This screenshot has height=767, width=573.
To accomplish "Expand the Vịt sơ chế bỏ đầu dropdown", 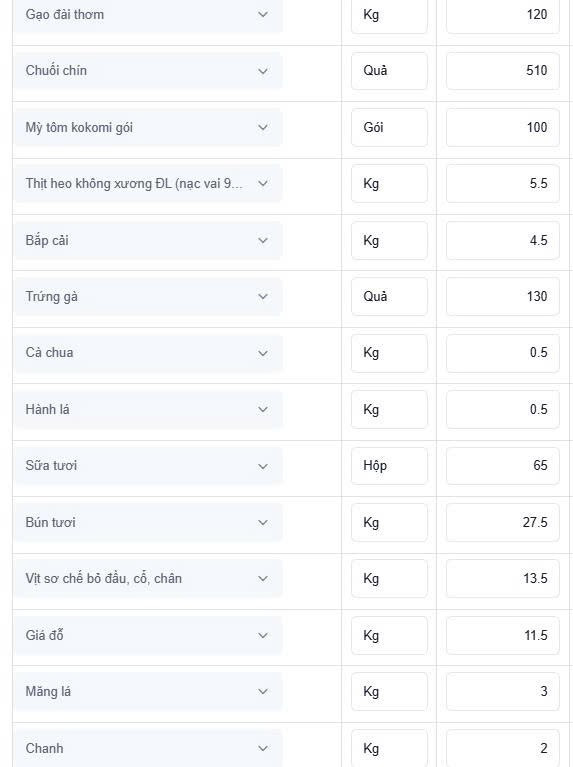I will [147, 579].
